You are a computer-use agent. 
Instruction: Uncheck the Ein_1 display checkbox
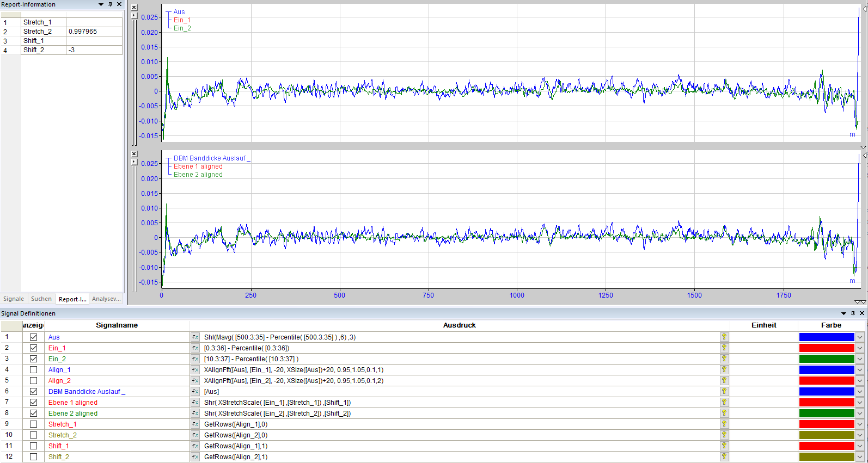pos(34,348)
